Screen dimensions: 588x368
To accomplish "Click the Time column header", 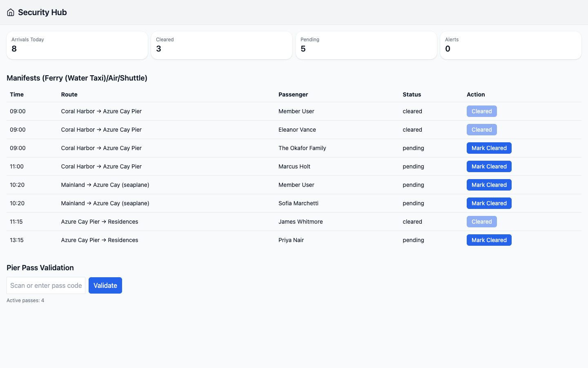I will pyautogui.click(x=17, y=94).
